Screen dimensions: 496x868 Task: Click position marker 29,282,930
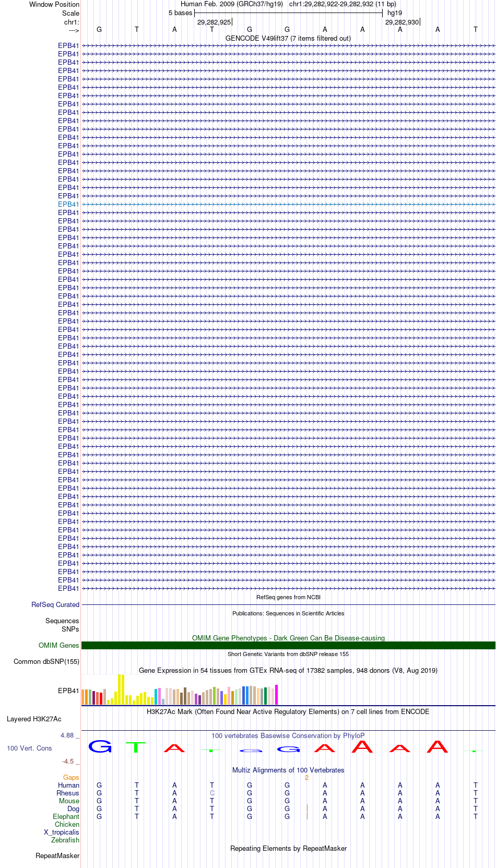(x=402, y=22)
